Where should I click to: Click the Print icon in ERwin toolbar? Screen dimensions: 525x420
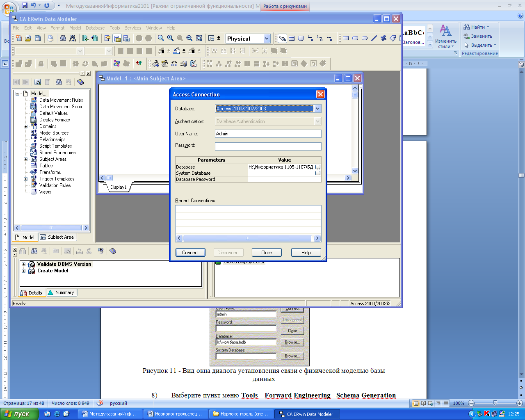click(50, 38)
